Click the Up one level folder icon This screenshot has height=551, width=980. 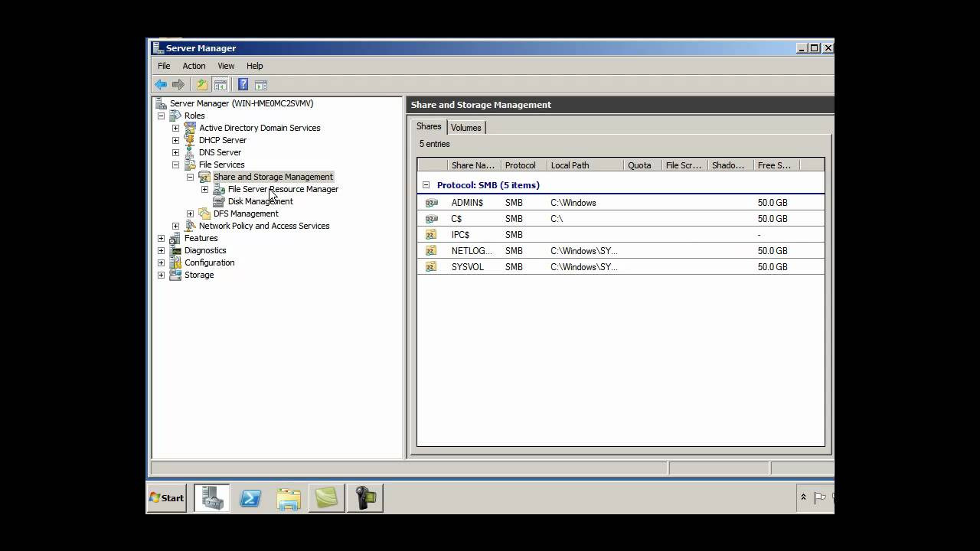(x=202, y=85)
